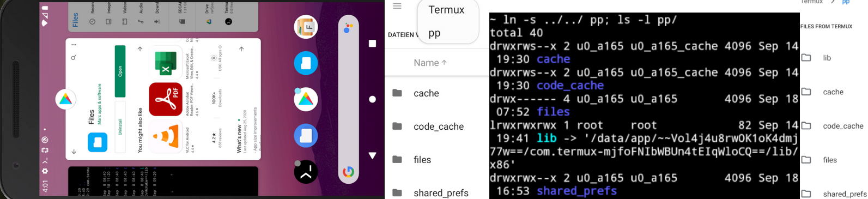Choose 'pp' in the breadcrumb popup

point(434,33)
